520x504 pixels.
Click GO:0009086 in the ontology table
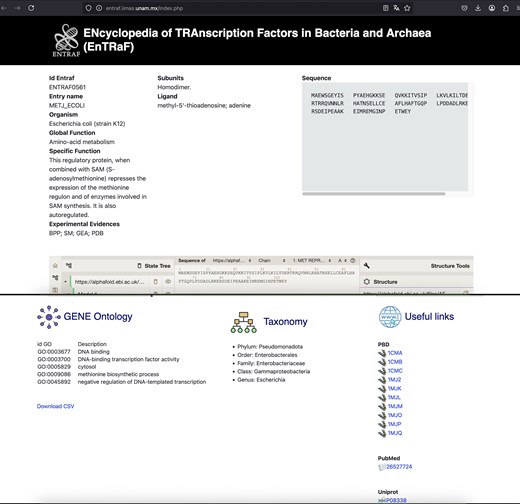coord(54,374)
